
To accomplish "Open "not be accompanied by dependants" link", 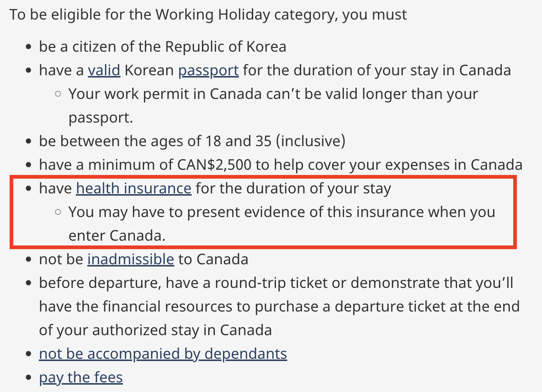I will [x=163, y=354].
